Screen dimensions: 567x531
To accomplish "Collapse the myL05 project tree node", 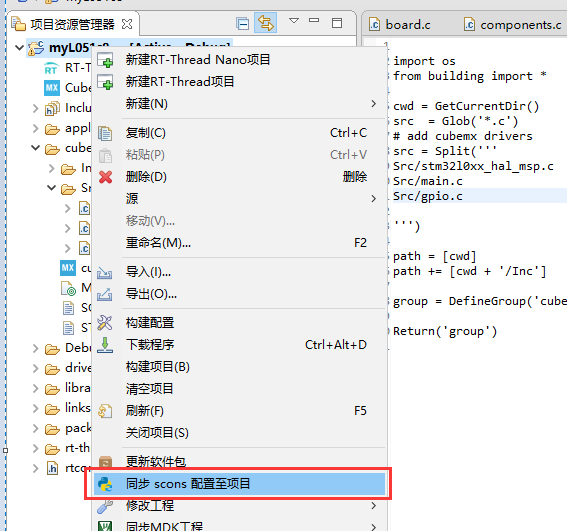I will click(x=20, y=47).
